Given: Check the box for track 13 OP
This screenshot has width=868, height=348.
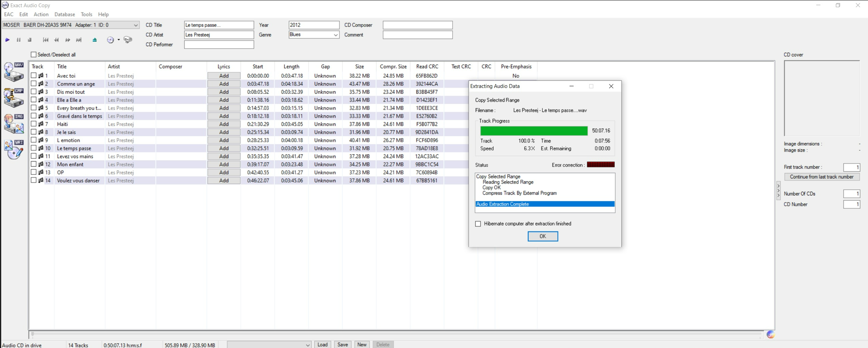Looking at the screenshot, I should coord(33,172).
